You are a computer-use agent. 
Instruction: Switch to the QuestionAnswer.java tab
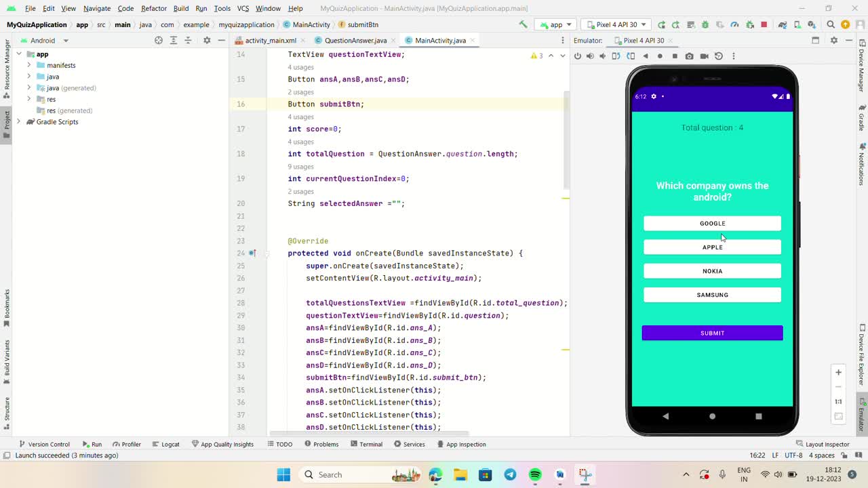click(355, 41)
